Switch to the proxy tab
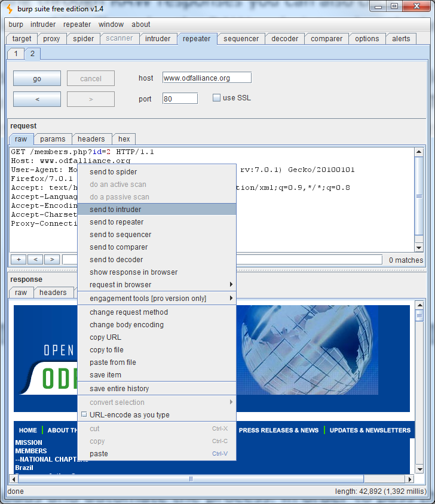 click(51, 39)
